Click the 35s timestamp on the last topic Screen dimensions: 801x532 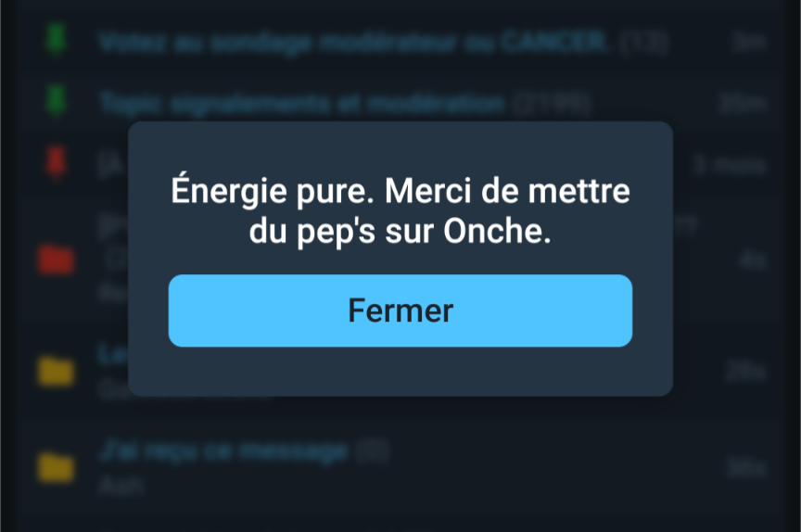pos(745,468)
